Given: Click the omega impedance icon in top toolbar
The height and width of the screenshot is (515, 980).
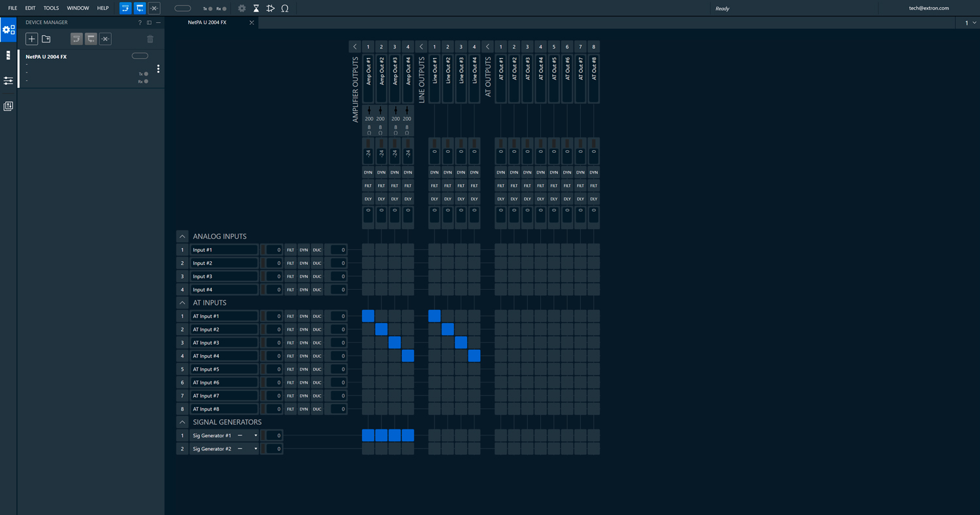Looking at the screenshot, I should pyautogui.click(x=285, y=8).
